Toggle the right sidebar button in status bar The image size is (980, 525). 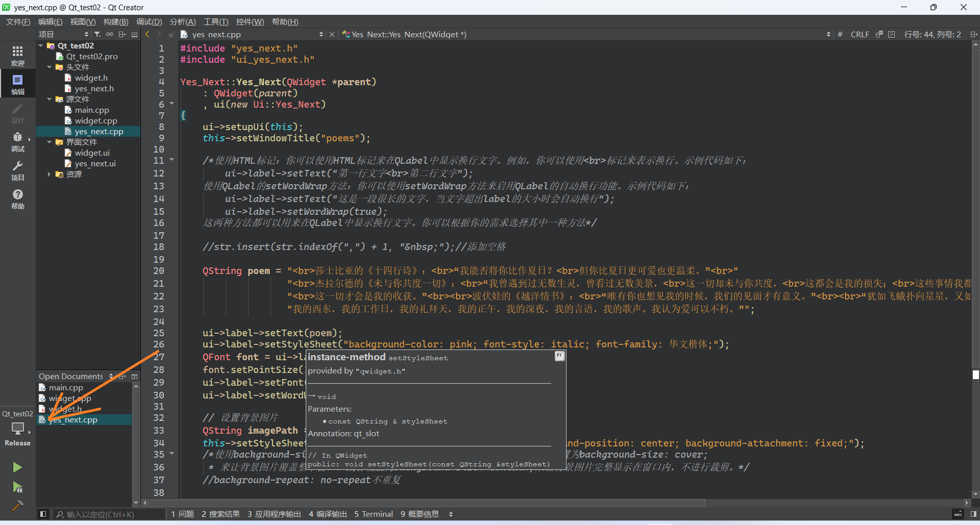(x=973, y=514)
